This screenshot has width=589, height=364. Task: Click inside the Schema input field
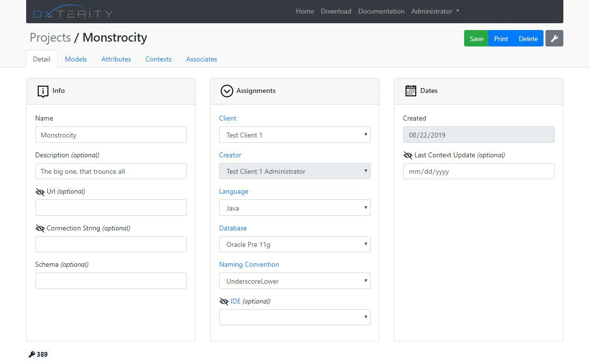(x=110, y=281)
